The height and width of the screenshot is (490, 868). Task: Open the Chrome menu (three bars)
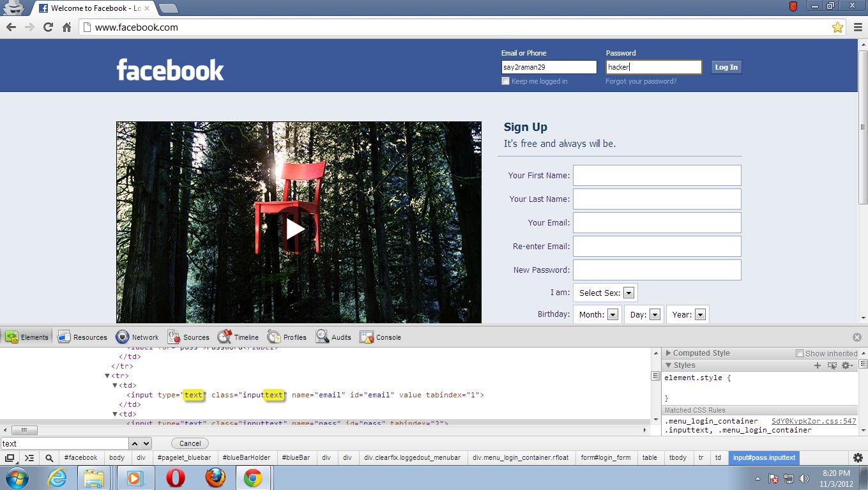[858, 27]
